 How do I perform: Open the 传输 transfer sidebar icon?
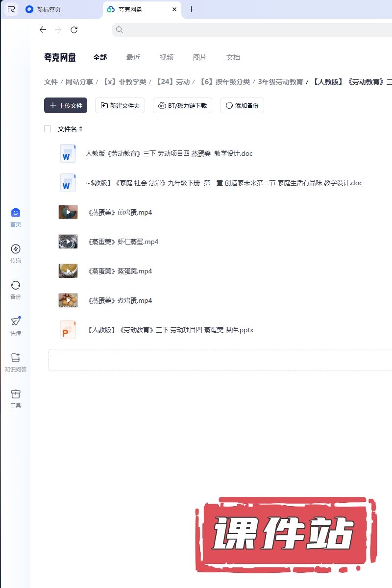(16, 249)
